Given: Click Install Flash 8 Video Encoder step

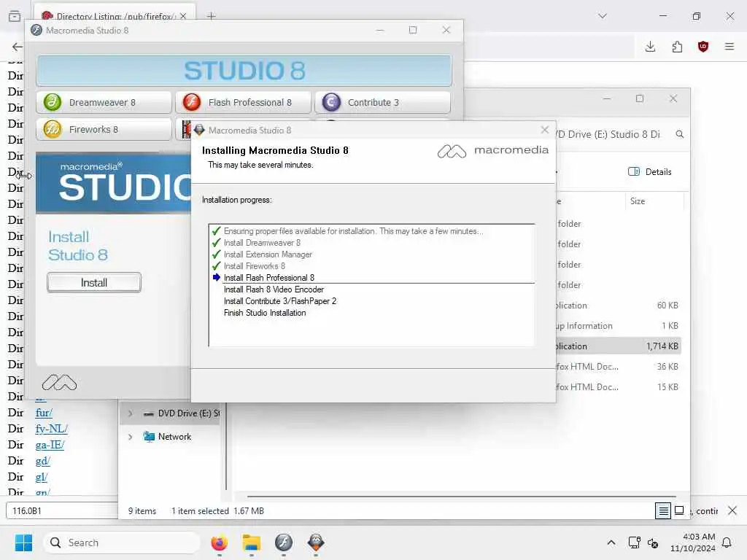Looking at the screenshot, I should 274,289.
